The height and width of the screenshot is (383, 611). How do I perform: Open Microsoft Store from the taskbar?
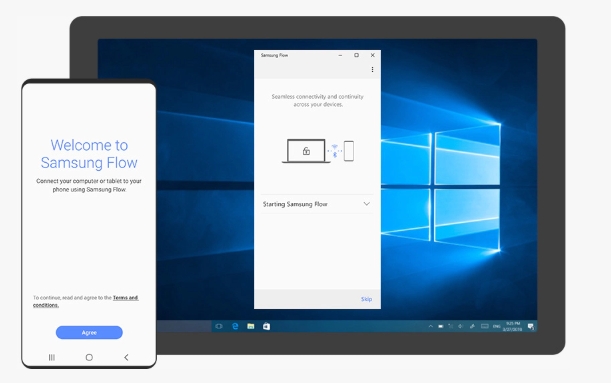(266, 326)
